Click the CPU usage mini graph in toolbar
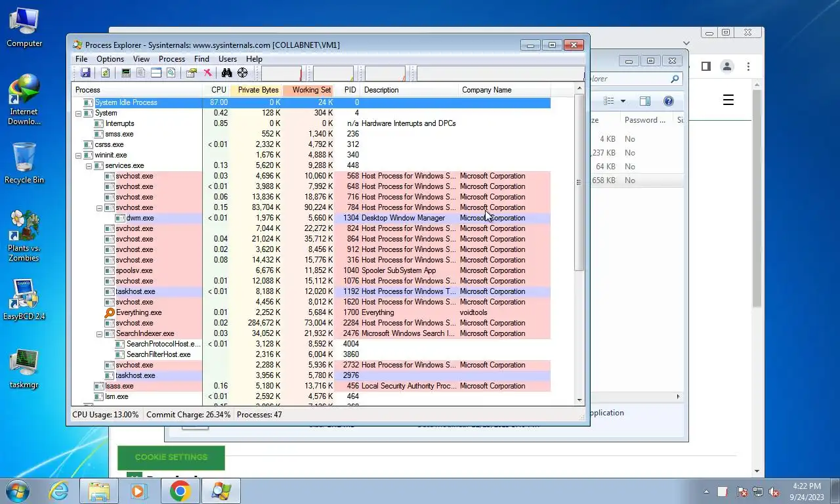Image resolution: width=840 pixels, height=504 pixels. (x=282, y=73)
